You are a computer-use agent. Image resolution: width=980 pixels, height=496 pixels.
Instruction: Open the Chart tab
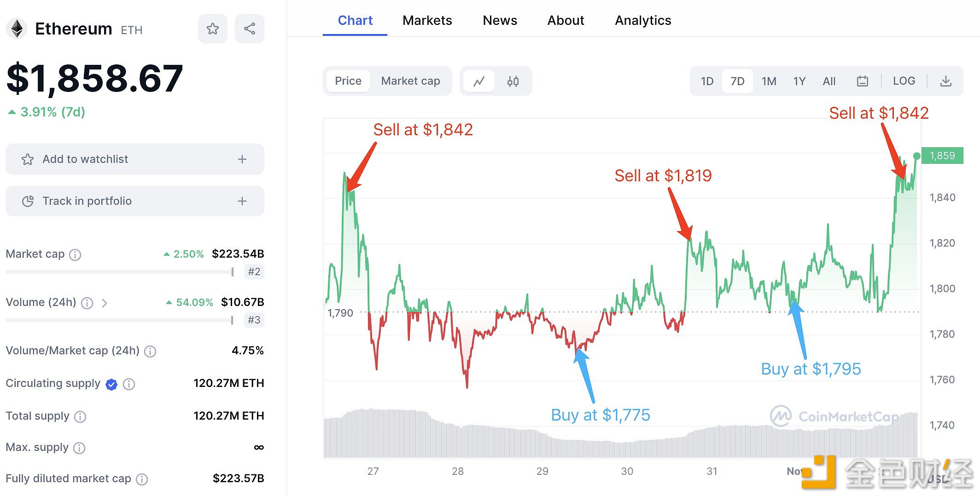tap(355, 20)
